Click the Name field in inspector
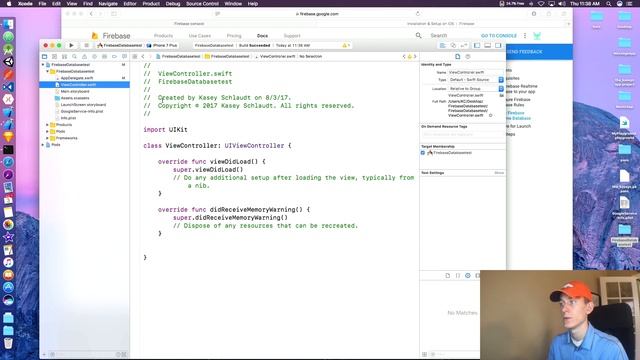Image resolution: width=640 pixels, height=360 pixels. [x=476, y=72]
